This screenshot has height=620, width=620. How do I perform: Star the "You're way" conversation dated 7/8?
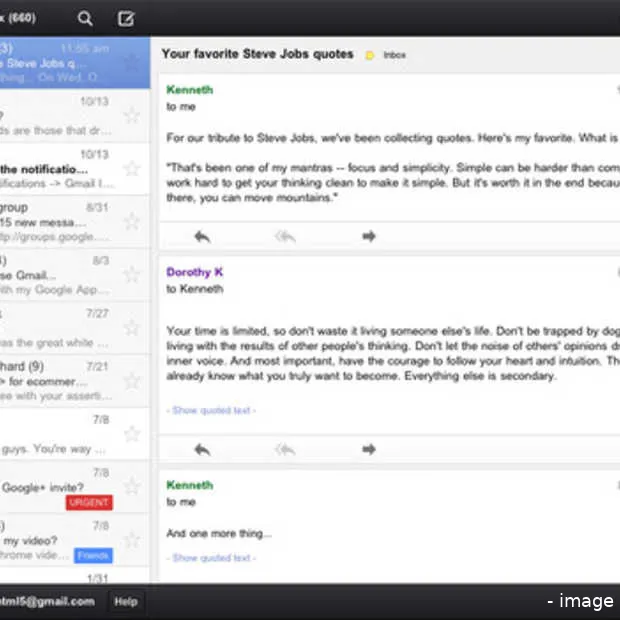coord(132,434)
